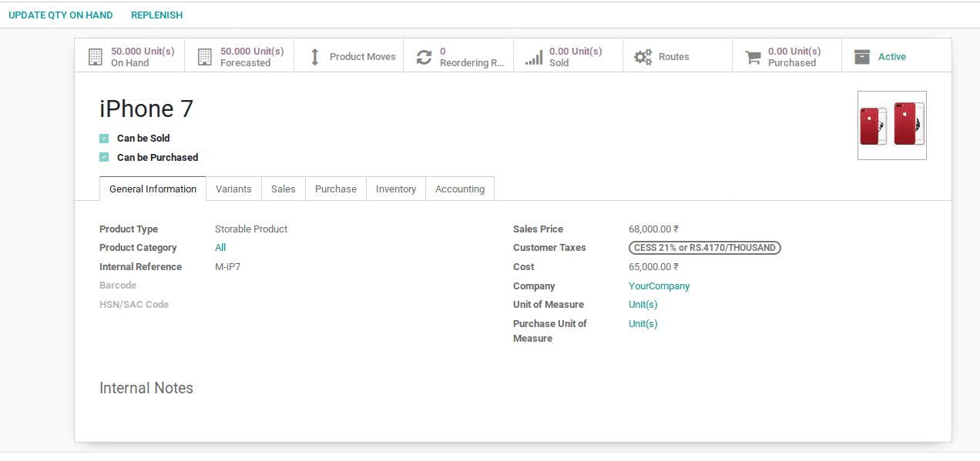980x461 pixels.
Task: Switch to the Sales tab
Action: 284,189
